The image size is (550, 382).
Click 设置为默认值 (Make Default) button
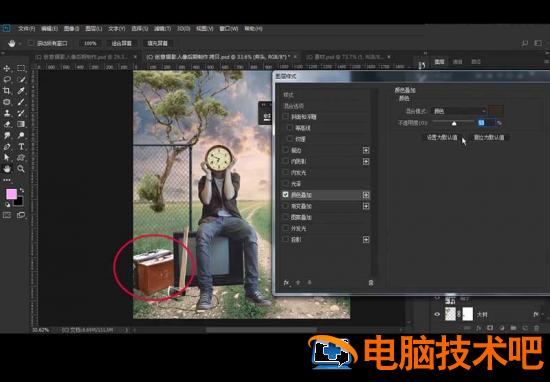(442, 138)
